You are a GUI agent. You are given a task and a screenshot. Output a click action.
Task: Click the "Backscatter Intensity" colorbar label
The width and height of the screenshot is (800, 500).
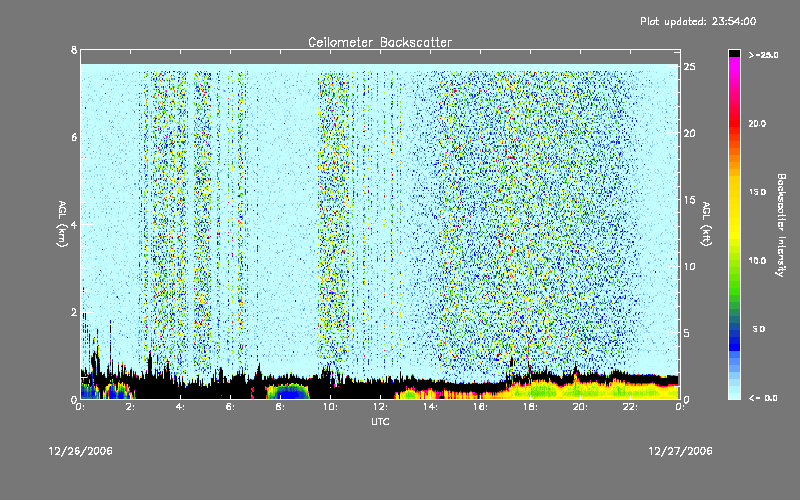tap(781, 225)
